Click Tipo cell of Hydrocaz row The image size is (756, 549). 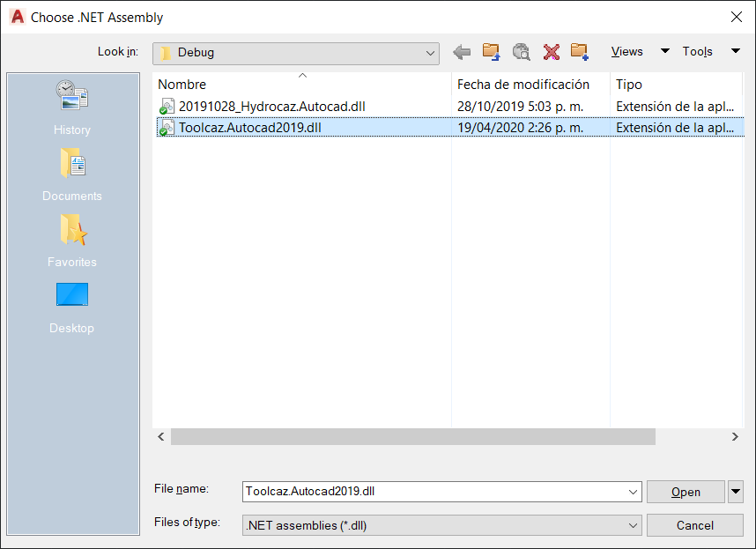tap(675, 107)
